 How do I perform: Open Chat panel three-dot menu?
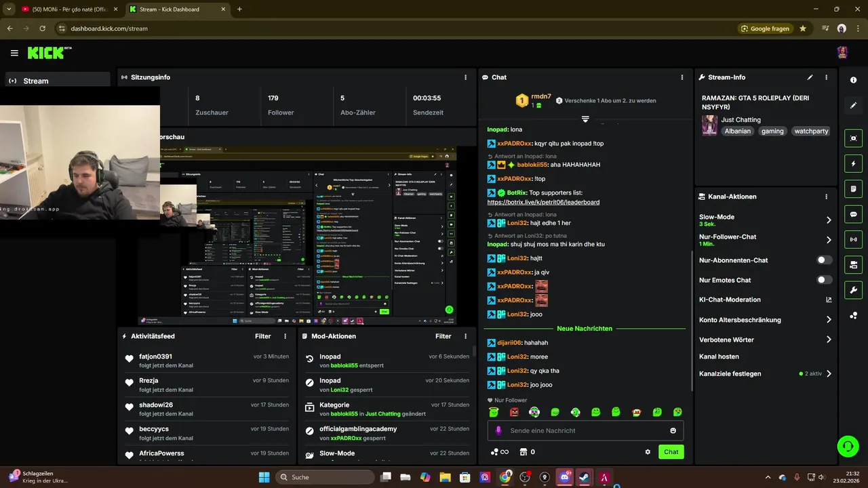pos(682,77)
